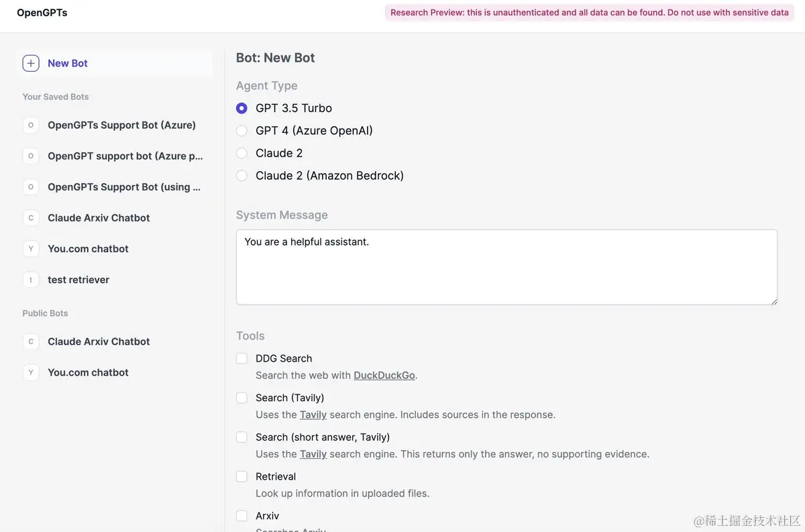Open Claude Arxiv Chatbot under Public Bots
The image size is (805, 532).
[115, 341]
